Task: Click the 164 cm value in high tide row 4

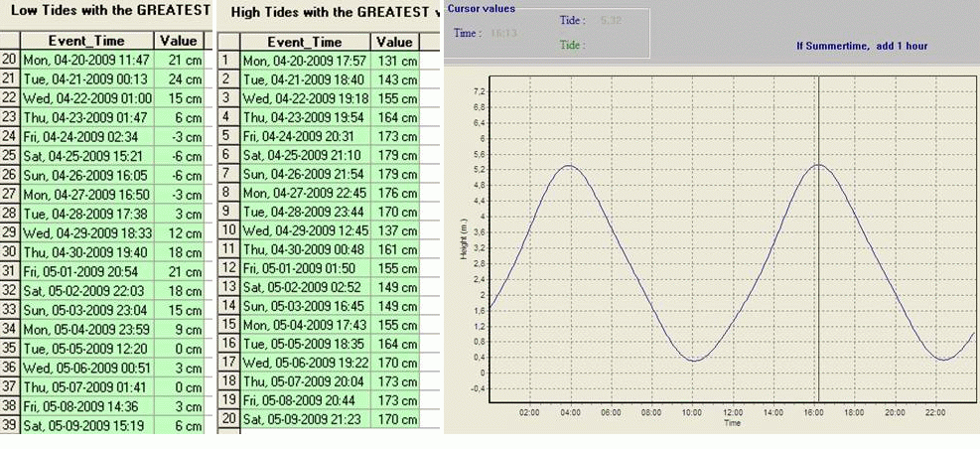Action: point(395,117)
